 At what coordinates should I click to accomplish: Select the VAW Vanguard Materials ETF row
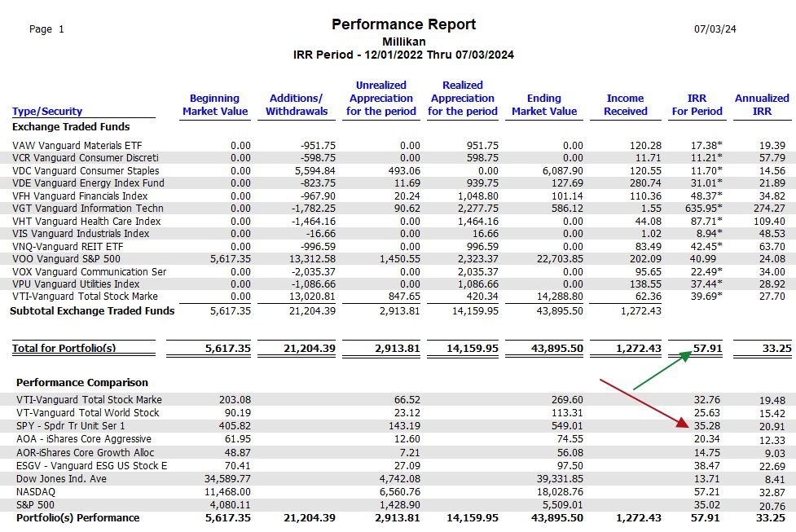point(398,145)
